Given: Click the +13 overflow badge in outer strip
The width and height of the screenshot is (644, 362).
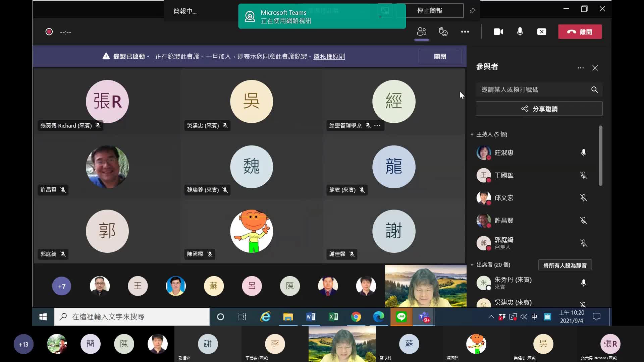Looking at the screenshot, I should 23,344.
